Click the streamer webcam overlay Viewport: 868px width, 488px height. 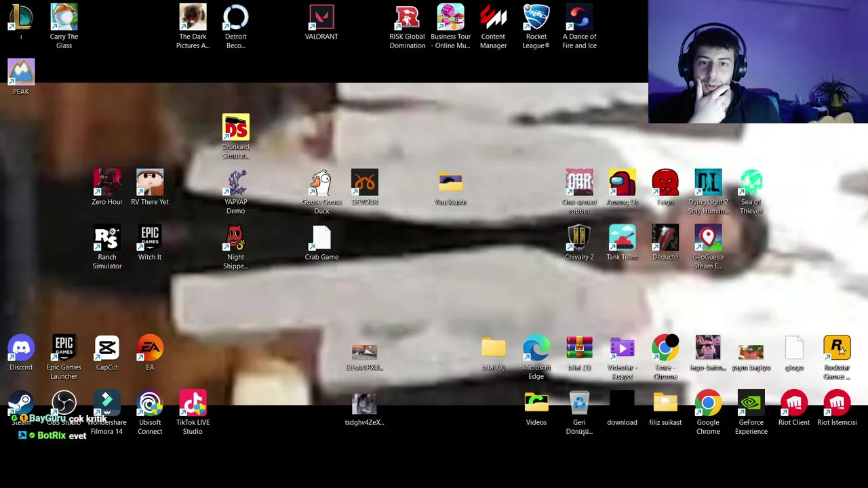[x=757, y=62]
